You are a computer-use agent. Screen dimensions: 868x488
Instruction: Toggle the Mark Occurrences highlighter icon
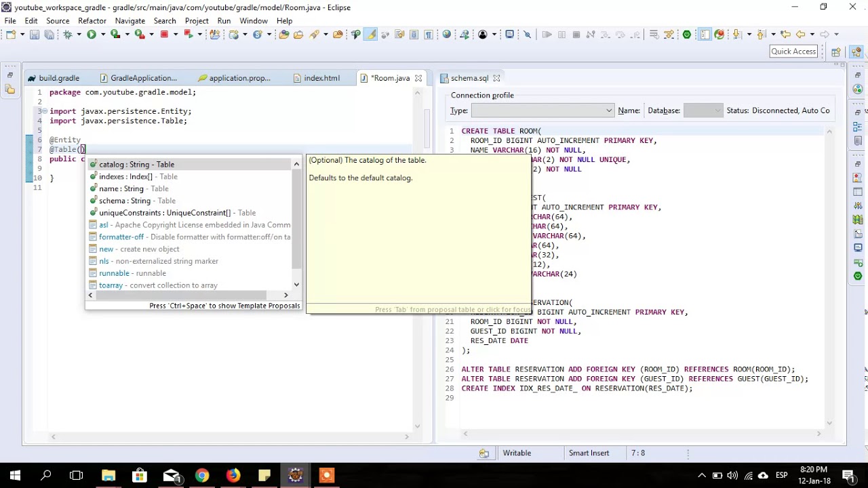370,35
